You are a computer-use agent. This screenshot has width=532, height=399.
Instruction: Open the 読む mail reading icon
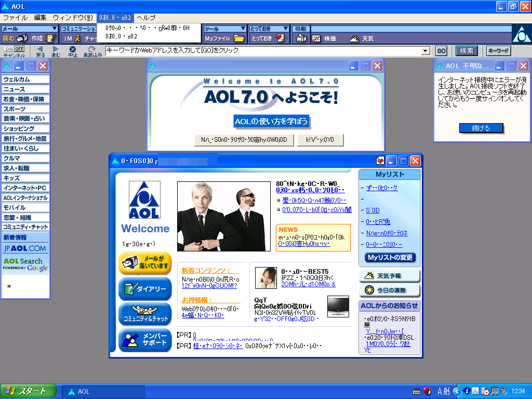coord(15,38)
